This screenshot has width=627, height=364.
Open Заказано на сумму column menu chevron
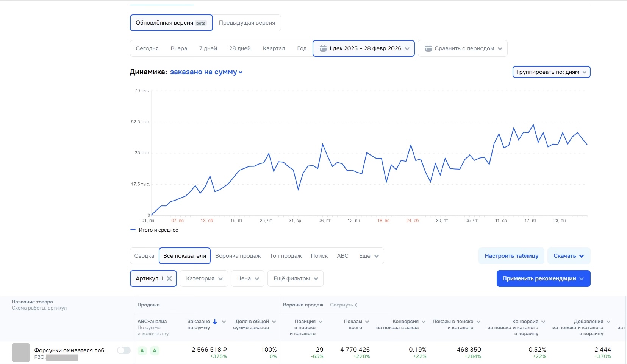224,322
